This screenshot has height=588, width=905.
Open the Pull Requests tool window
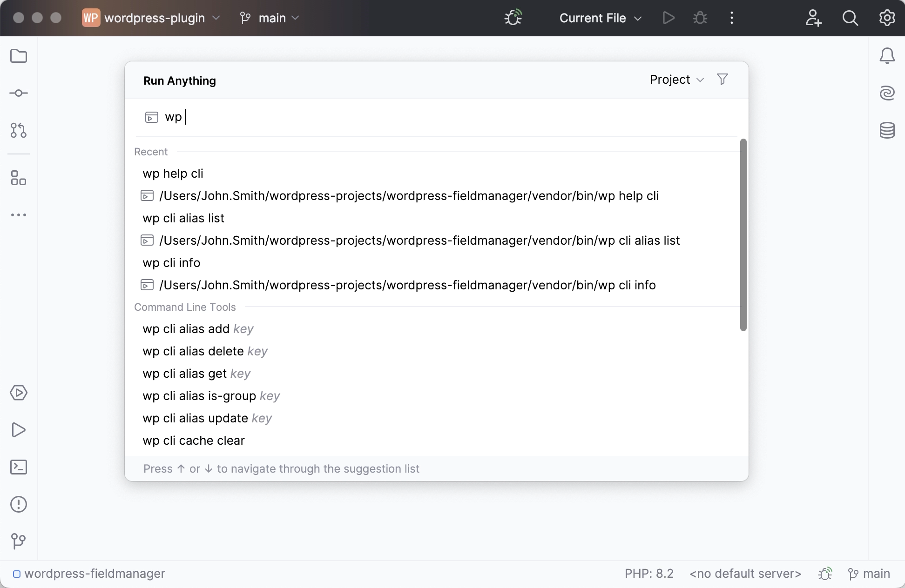click(19, 131)
